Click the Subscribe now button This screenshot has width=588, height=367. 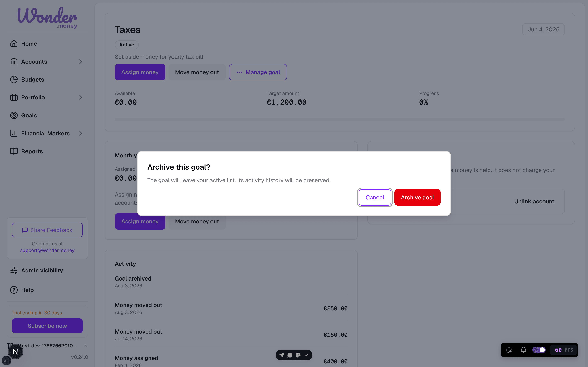[47, 326]
